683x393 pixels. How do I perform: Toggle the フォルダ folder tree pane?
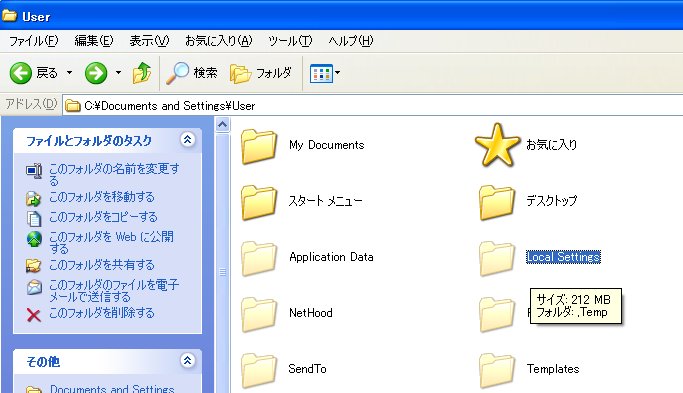click(x=261, y=73)
